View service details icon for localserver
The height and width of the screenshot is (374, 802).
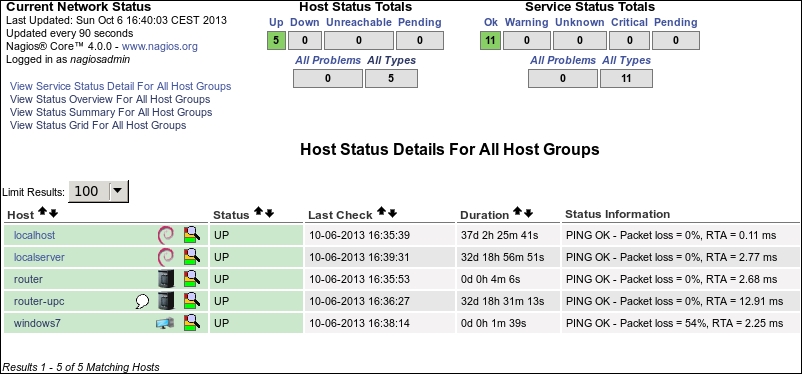click(192, 257)
